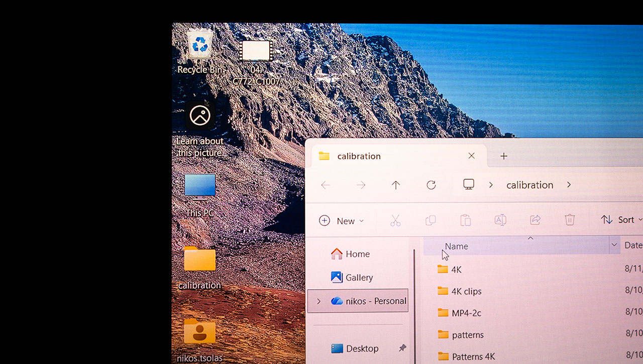643x364 pixels.
Task: Go up one folder level arrow
Action: coord(396,185)
